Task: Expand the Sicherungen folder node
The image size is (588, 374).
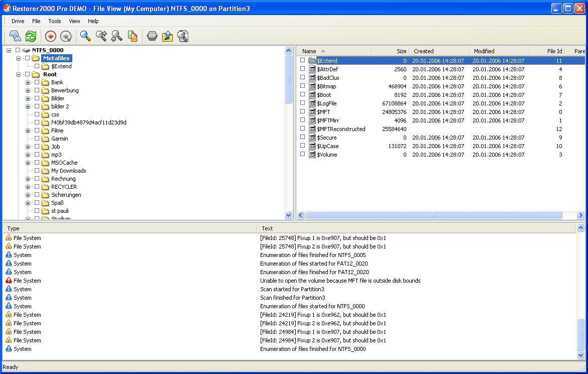Action: coord(28,195)
